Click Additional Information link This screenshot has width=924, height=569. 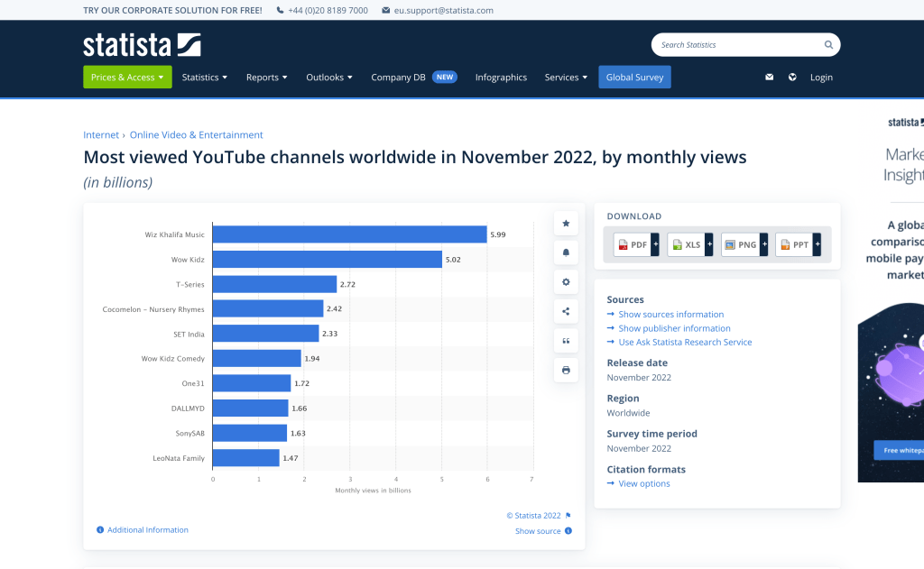(148, 530)
